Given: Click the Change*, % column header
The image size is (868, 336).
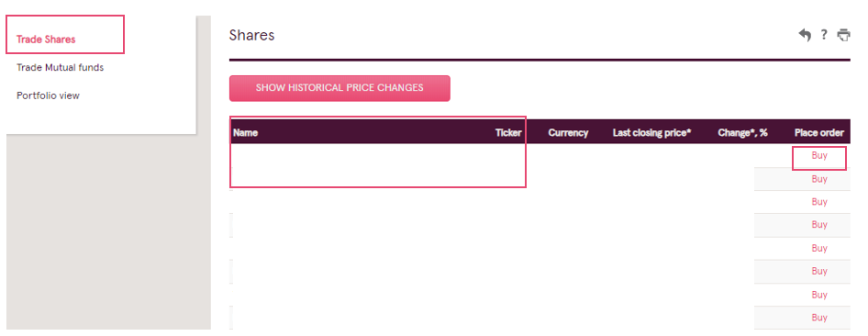Looking at the screenshot, I should coord(742,133).
